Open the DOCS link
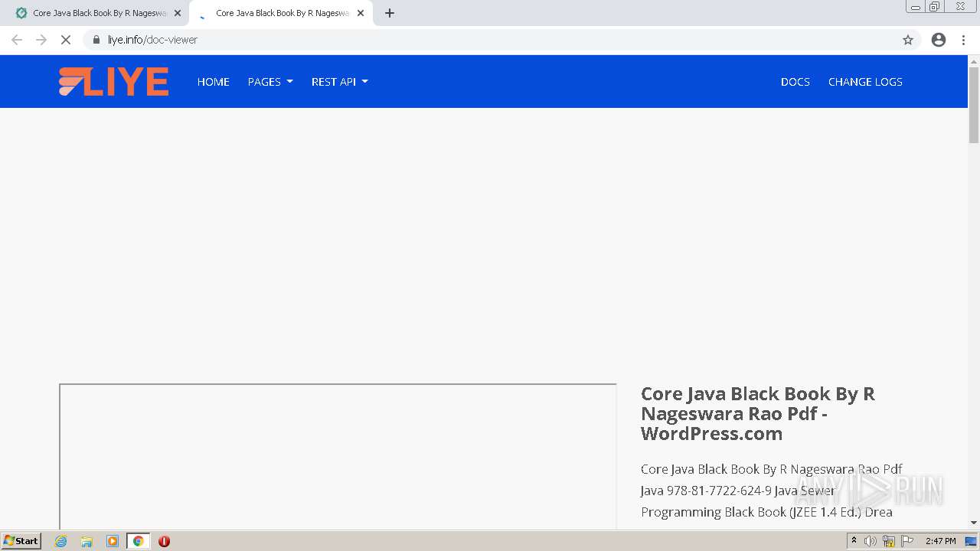The width and height of the screenshot is (980, 551). click(x=795, y=82)
